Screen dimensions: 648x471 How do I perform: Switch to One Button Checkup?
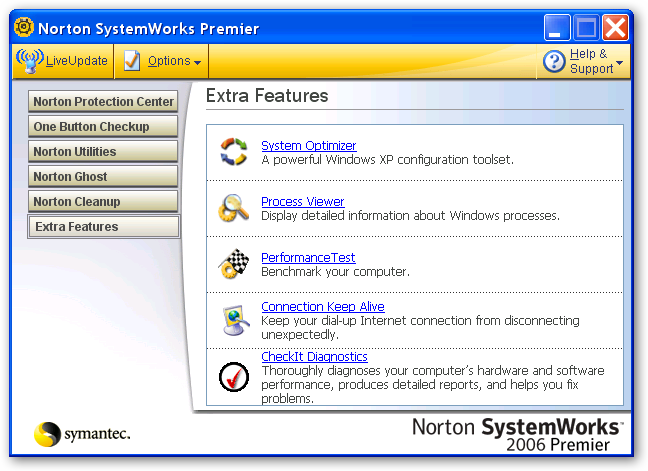[x=103, y=126]
